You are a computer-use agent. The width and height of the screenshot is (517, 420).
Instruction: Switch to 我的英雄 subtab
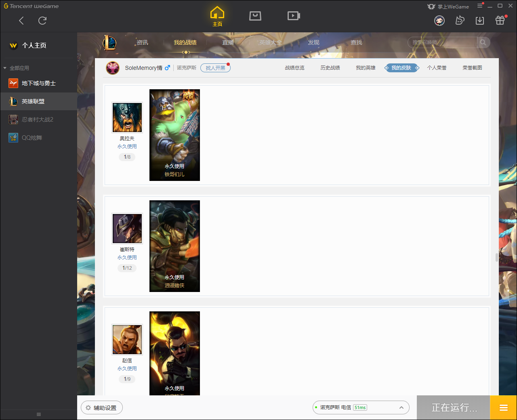[x=366, y=68]
